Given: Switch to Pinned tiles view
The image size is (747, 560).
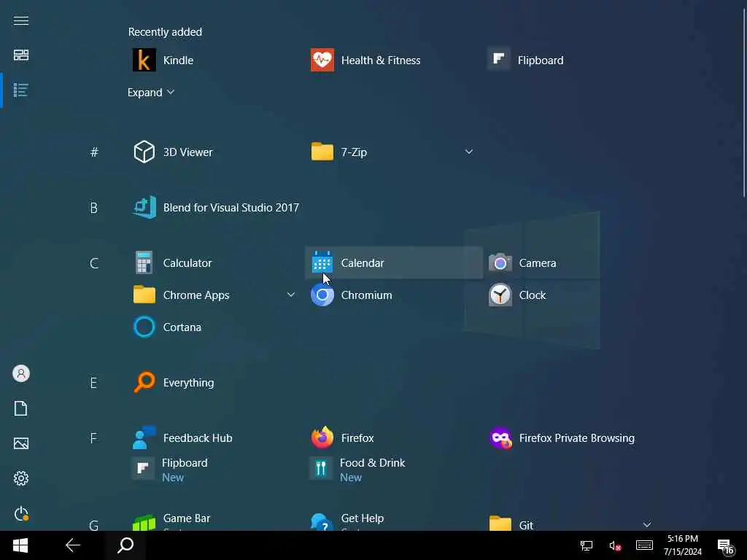Looking at the screenshot, I should click(21, 55).
